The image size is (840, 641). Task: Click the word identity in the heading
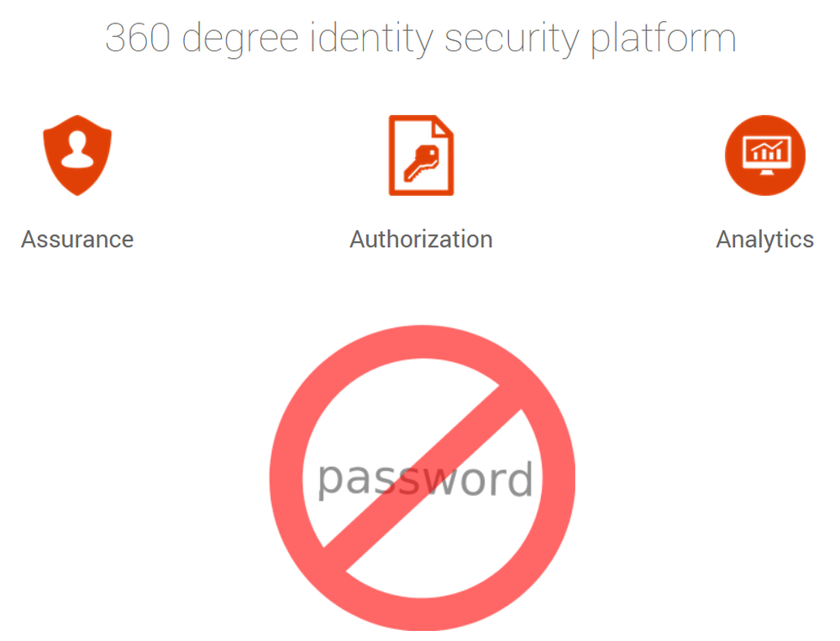[x=372, y=39]
